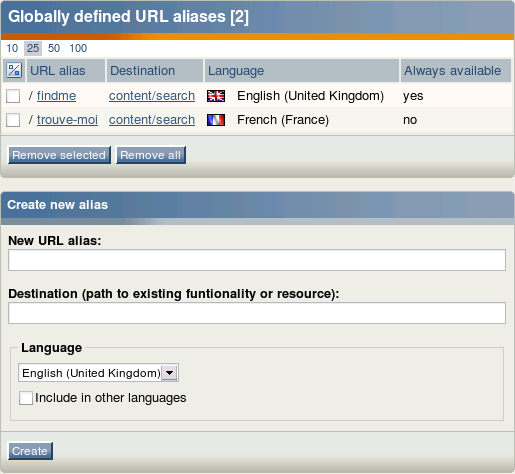Screen dimensions: 515x474
Task: Show 25 items per page
Action: click(x=33, y=48)
